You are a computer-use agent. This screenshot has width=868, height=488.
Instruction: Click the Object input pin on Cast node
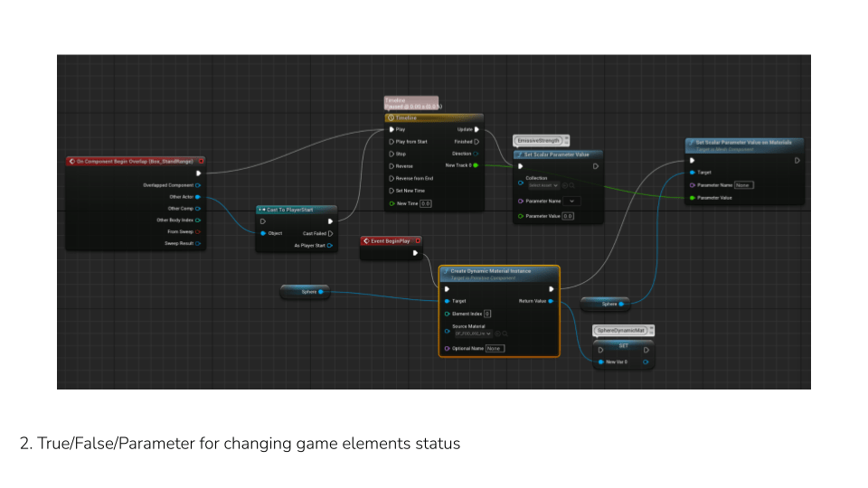click(x=263, y=233)
